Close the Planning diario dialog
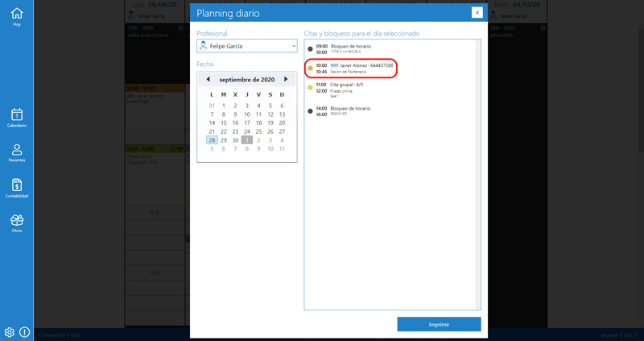This screenshot has height=341, width=644. tap(477, 13)
